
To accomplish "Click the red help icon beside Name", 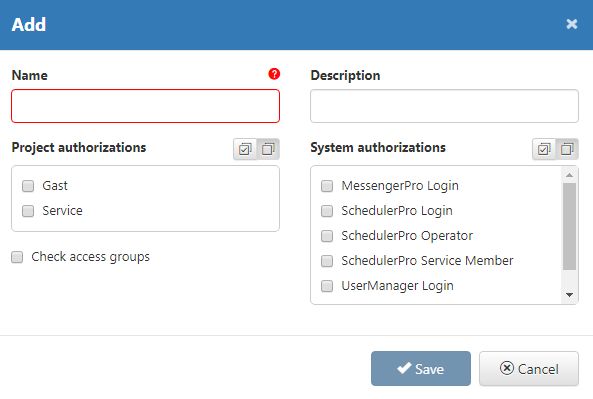I will tap(274, 74).
